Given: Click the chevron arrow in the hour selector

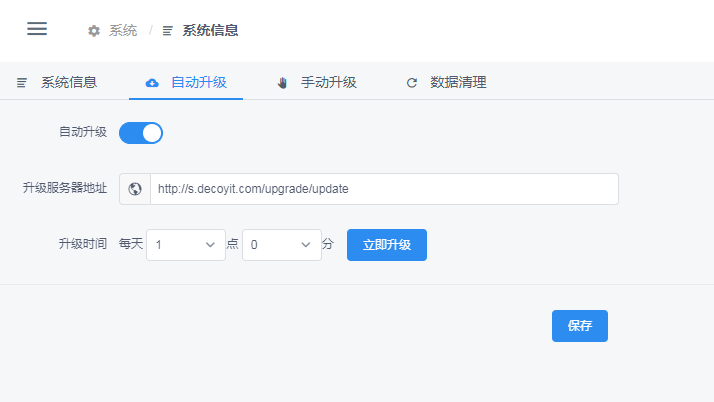Looking at the screenshot, I should [211, 245].
